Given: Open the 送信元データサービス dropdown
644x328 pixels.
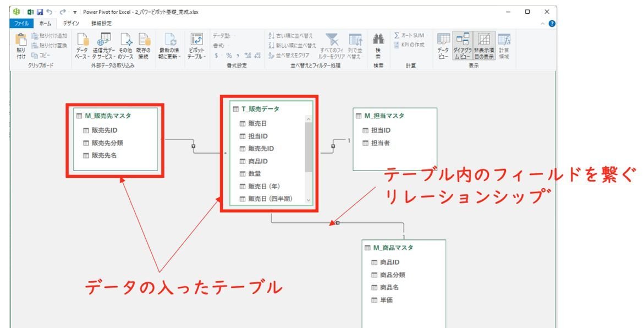Looking at the screenshot, I should (103, 46).
